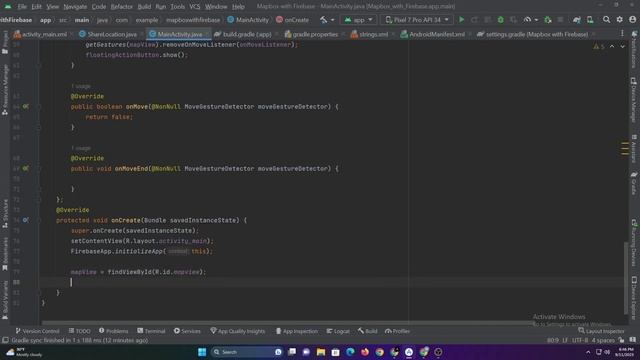Sync project with Gradle files icon
The width and height of the screenshot is (640, 360).
pyautogui.click(x=577, y=20)
